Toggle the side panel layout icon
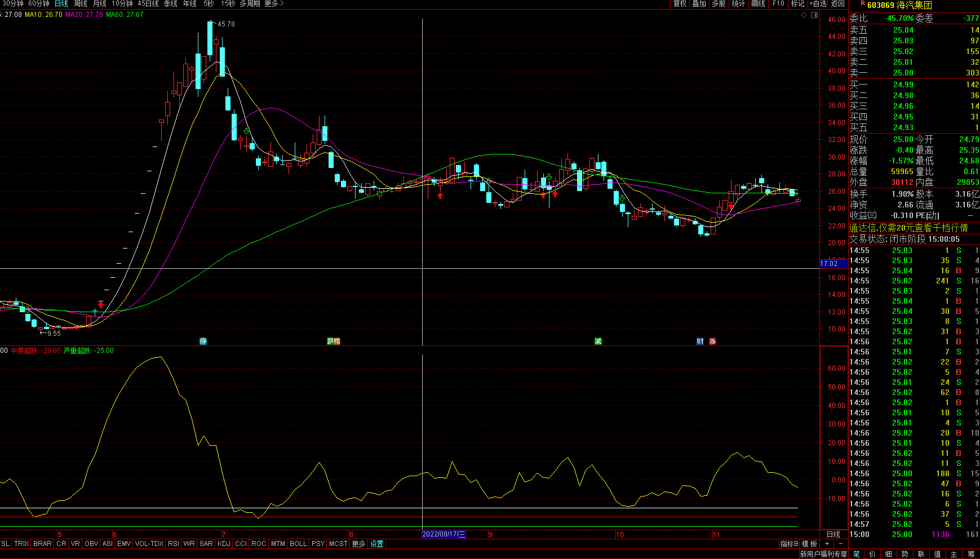 click(x=814, y=15)
